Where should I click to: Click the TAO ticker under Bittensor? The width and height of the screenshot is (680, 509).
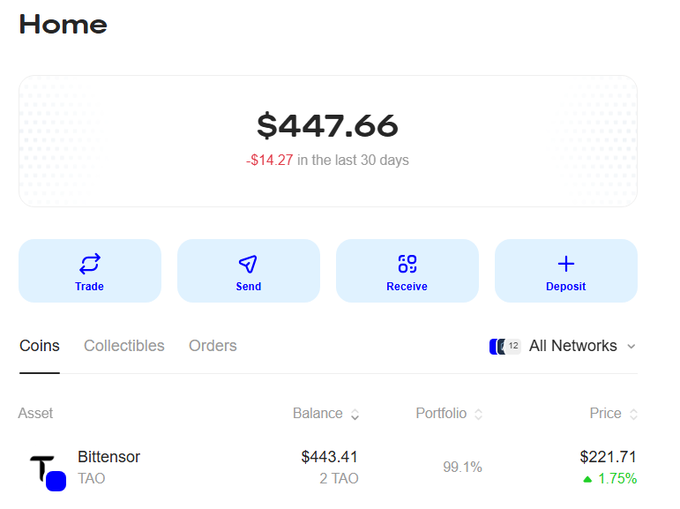coord(92,479)
